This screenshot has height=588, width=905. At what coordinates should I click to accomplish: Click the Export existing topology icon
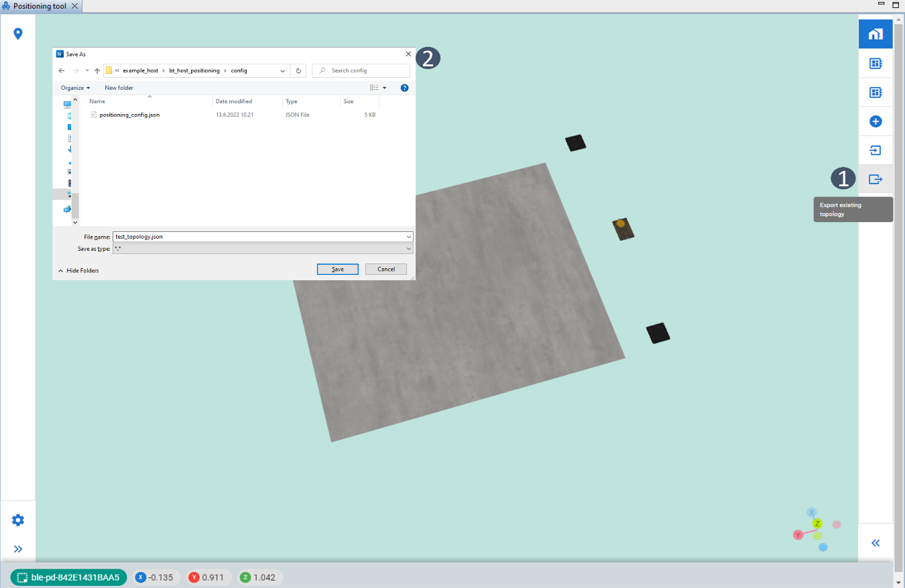point(875,179)
